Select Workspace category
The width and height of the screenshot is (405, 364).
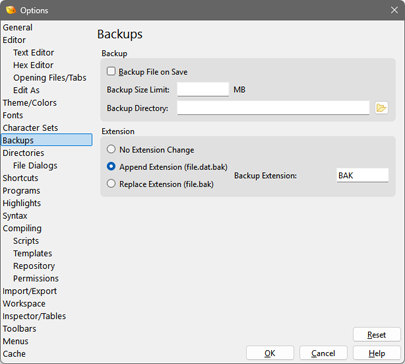(24, 304)
